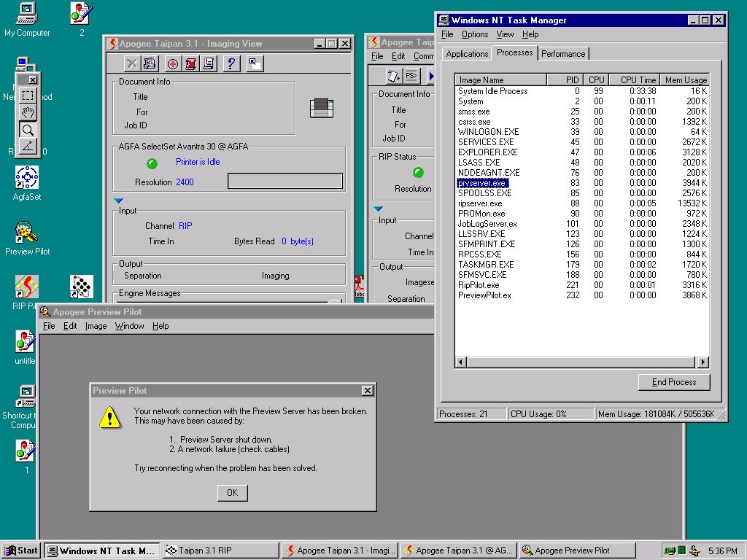
Task: Click the red target icon in Imaging View toolbar
Action: 173,64
